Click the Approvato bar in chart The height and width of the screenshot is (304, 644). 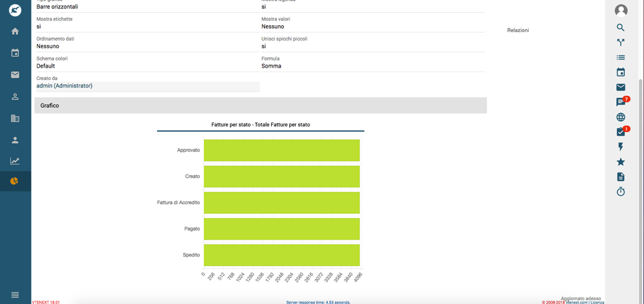tap(282, 150)
